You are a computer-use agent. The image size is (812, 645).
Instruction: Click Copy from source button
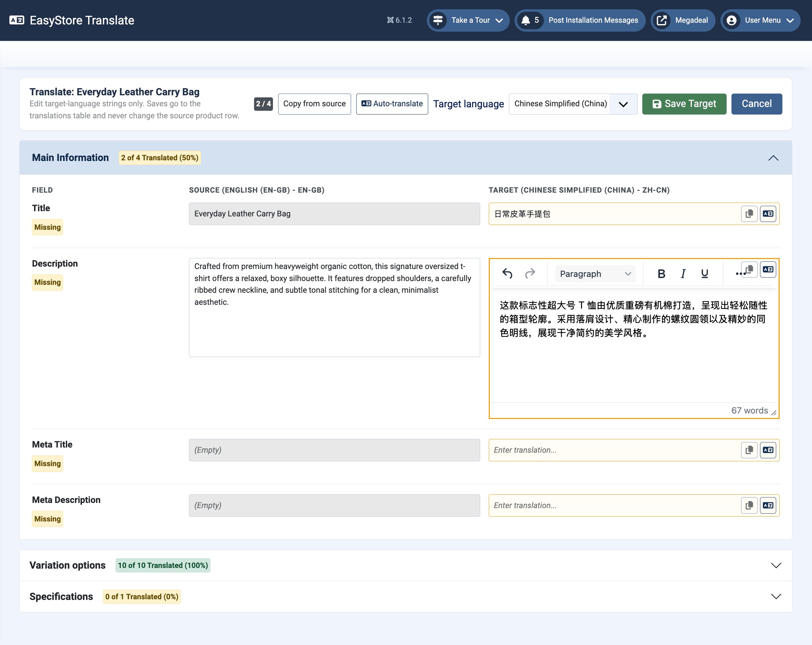pyautogui.click(x=315, y=104)
